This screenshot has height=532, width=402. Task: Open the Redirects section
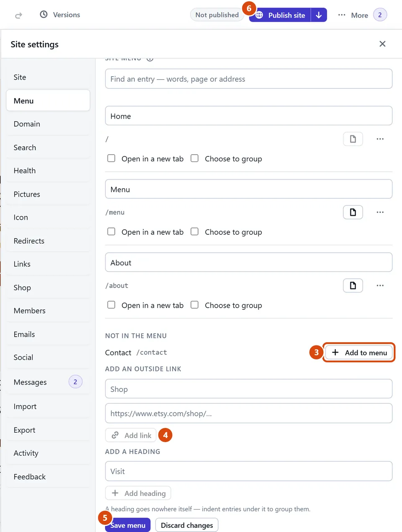48,241
